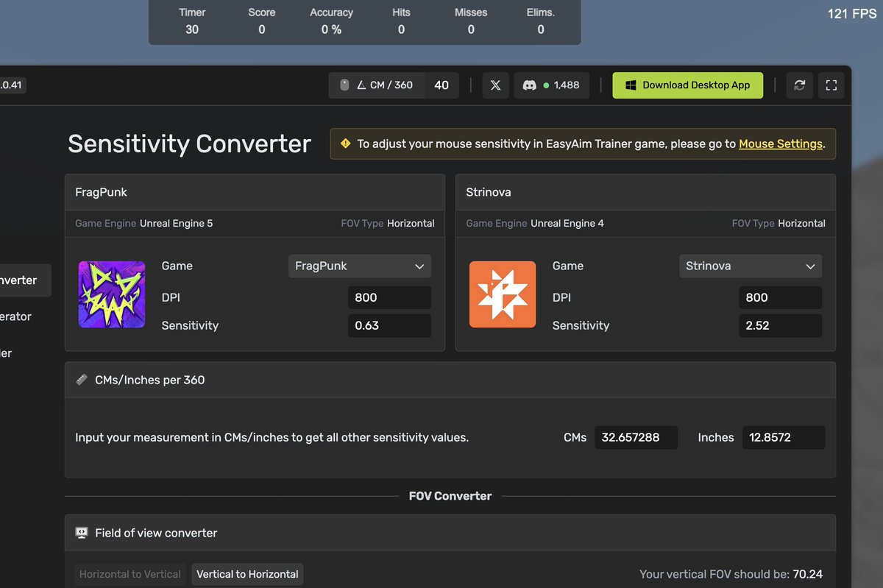
Task: Click the Sensitivity Converter heading
Action: pyautogui.click(x=190, y=144)
